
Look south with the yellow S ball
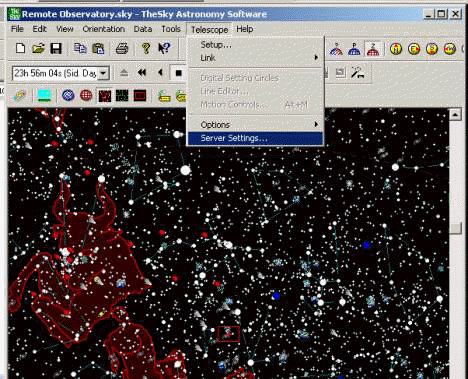coord(432,49)
